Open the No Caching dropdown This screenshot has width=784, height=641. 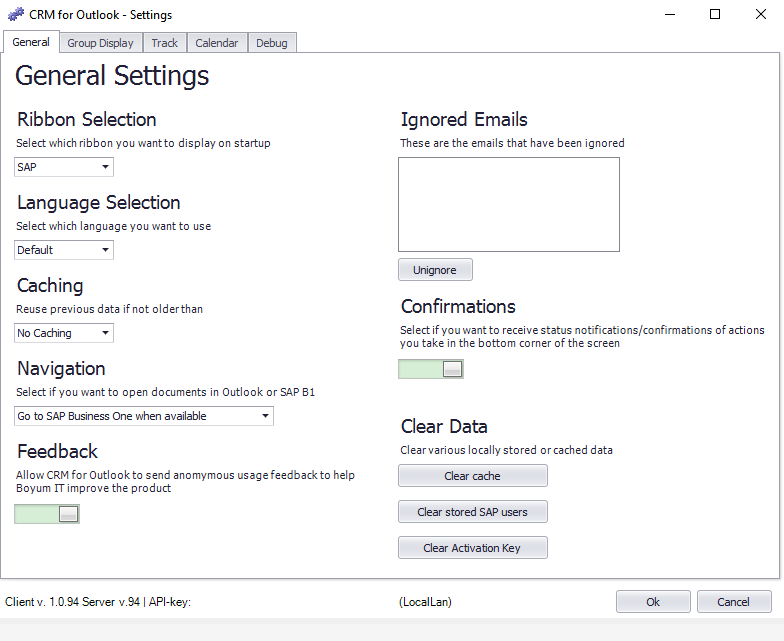pyautogui.click(x=64, y=333)
